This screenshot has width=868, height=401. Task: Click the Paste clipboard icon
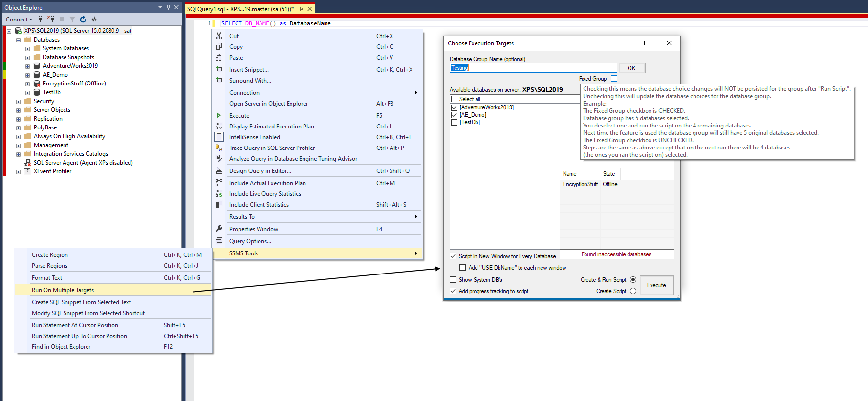219,58
